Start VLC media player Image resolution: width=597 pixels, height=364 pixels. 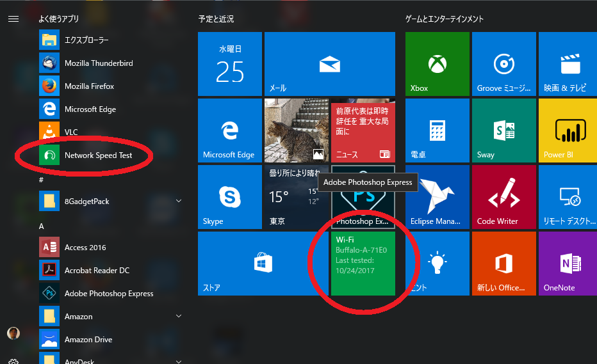click(x=111, y=132)
